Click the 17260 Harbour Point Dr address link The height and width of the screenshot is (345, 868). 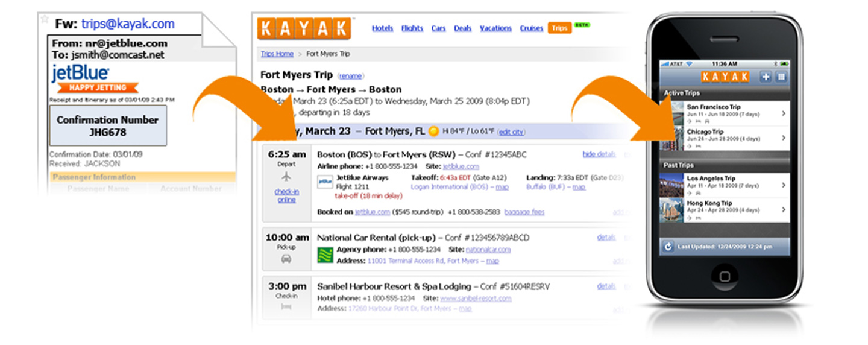click(399, 309)
